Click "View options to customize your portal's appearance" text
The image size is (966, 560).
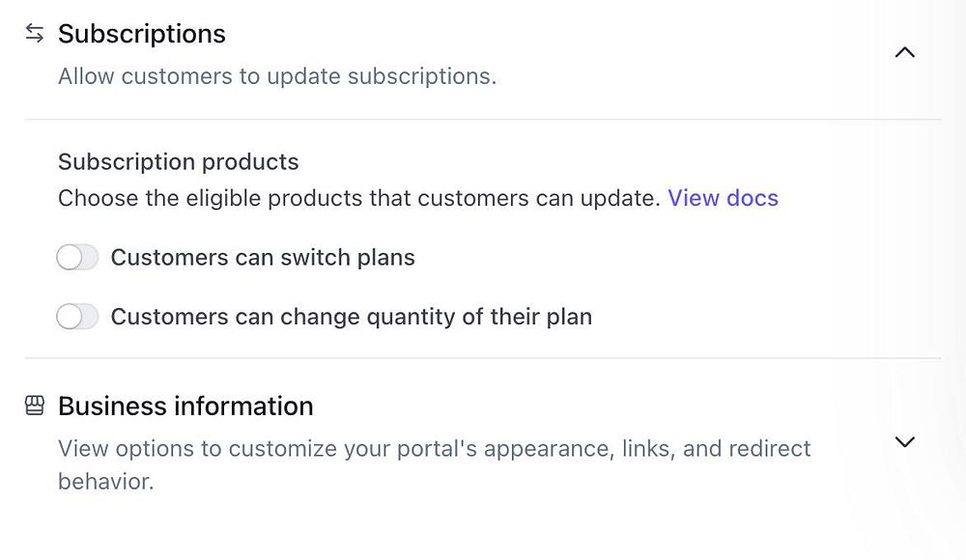click(435, 449)
